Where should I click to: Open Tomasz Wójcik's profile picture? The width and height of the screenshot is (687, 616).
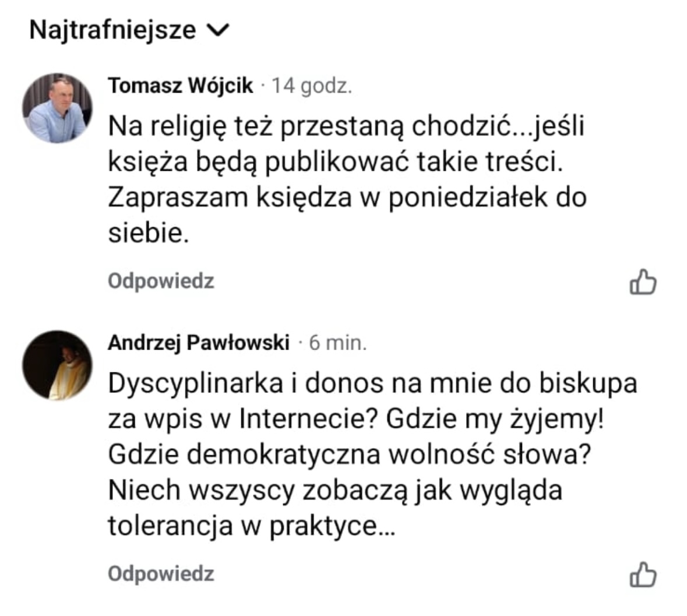(57, 108)
